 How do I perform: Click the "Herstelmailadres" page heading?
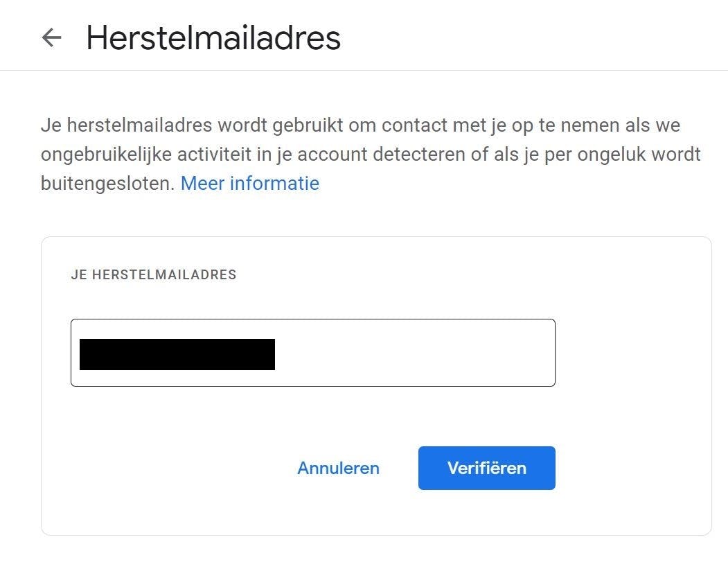[213, 37]
